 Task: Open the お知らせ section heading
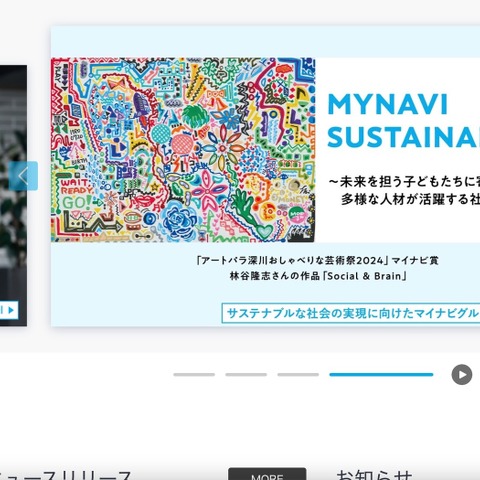pos(374,475)
